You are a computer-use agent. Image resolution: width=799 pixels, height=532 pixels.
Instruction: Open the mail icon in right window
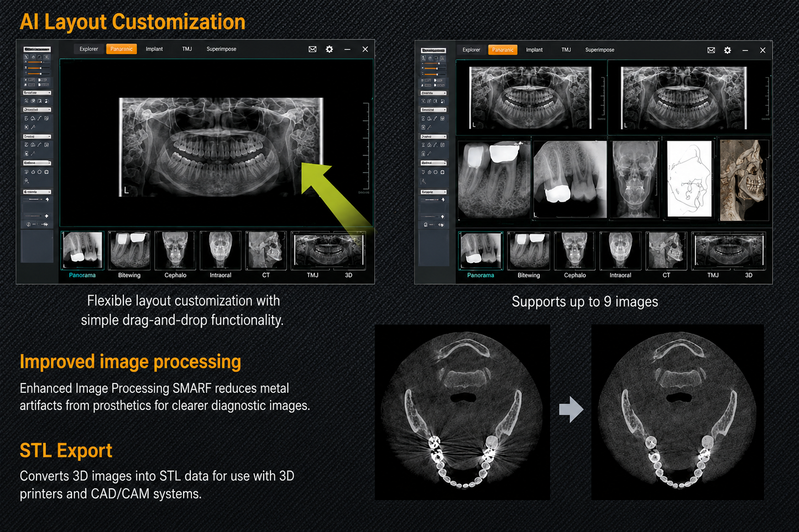click(711, 50)
